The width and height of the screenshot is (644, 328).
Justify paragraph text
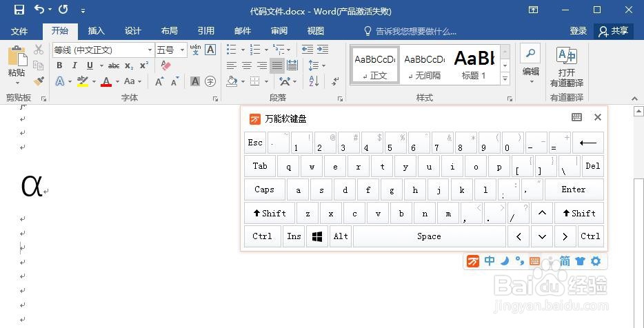(x=277, y=65)
